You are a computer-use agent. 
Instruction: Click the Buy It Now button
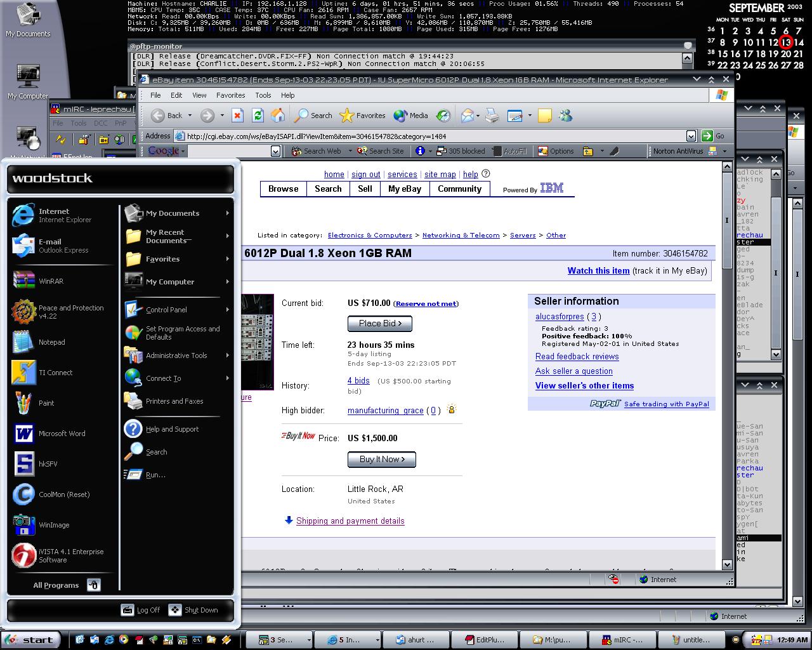click(381, 459)
